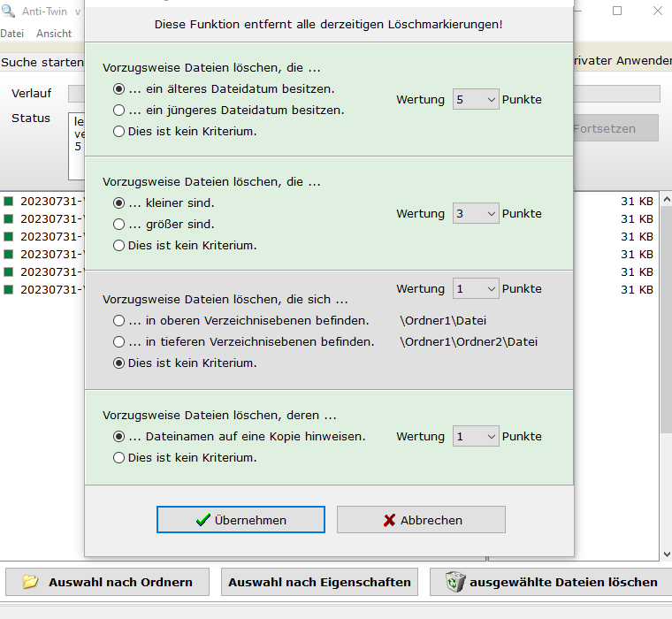Switch to Suche starten tab
This screenshot has width=672, height=619.
42,62
